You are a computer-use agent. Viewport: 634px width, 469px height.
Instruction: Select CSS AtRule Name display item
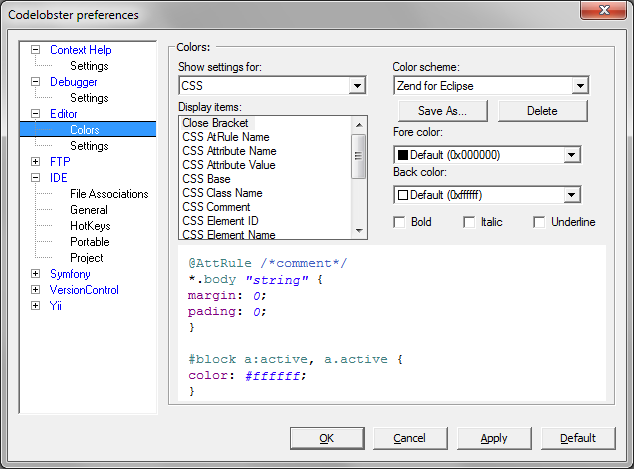(226, 137)
